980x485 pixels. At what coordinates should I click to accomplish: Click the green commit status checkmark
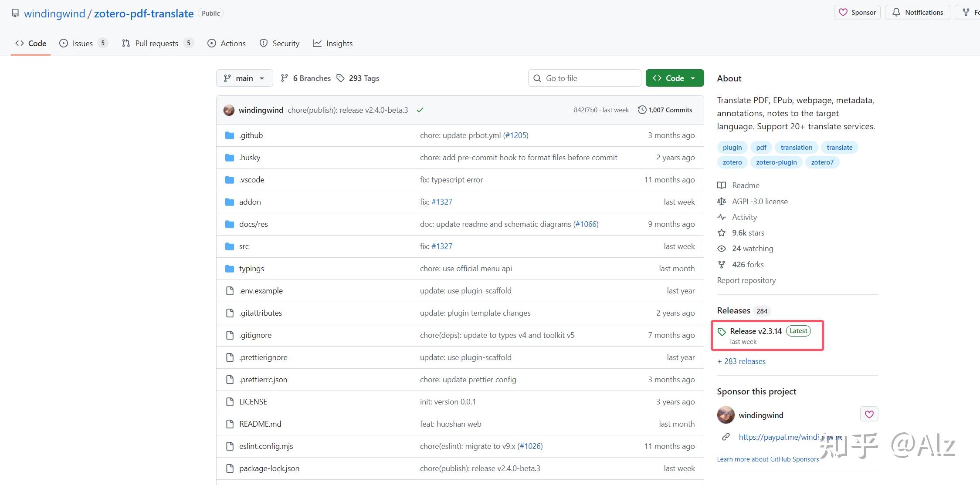tap(420, 110)
